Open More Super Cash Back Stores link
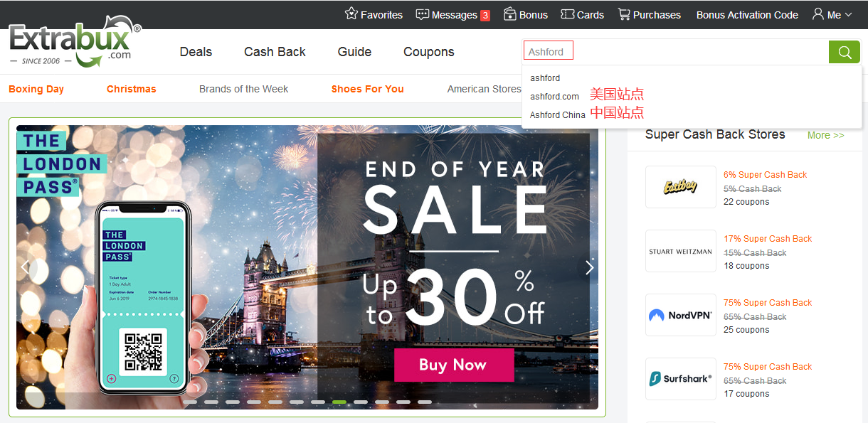 [x=826, y=135]
